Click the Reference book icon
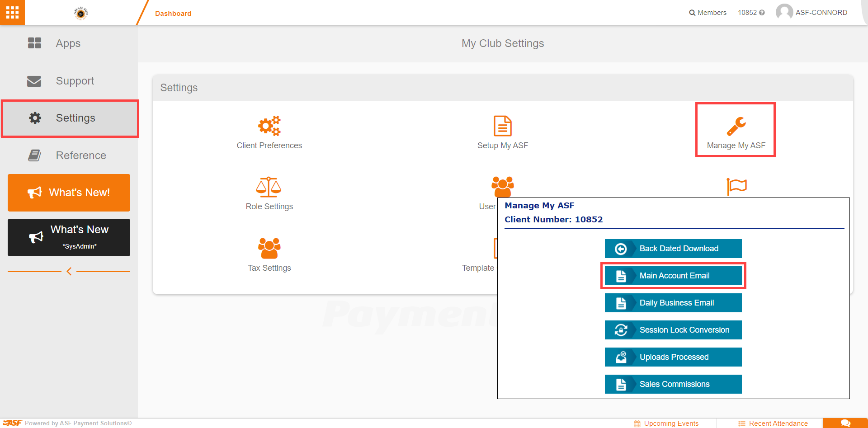This screenshot has width=868, height=428. [x=34, y=155]
